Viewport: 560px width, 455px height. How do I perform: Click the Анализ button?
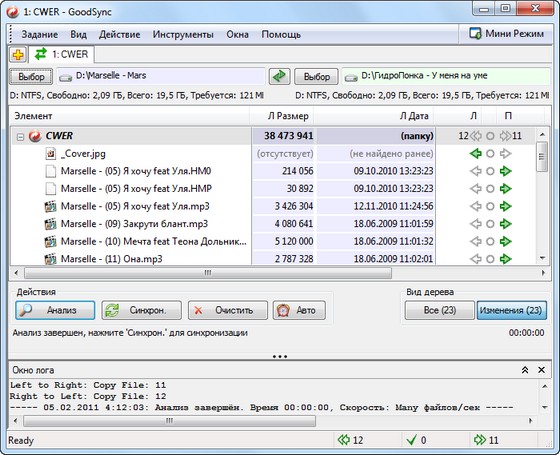55,310
